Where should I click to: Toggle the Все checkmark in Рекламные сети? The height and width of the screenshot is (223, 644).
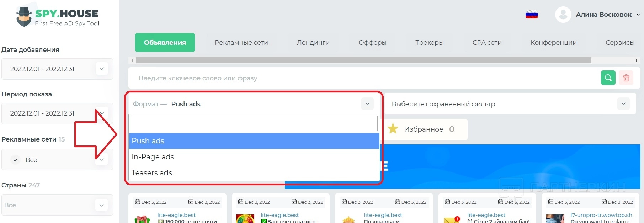click(x=15, y=160)
